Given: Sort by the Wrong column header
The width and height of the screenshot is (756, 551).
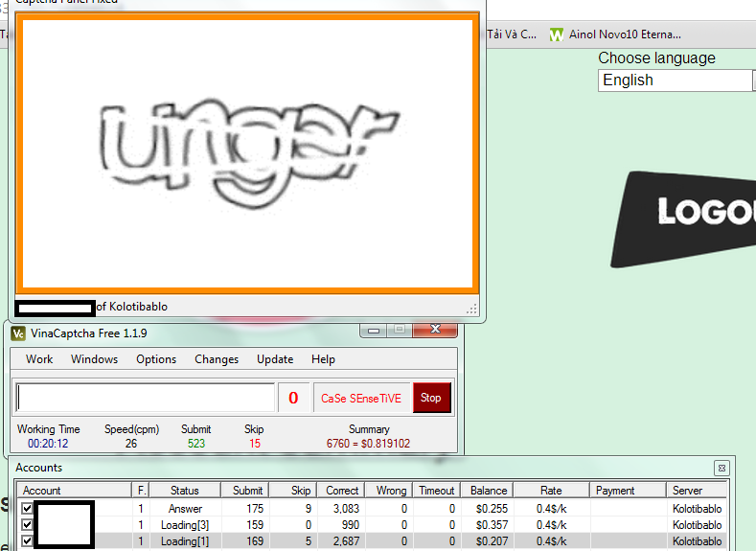Looking at the screenshot, I should tap(388, 491).
